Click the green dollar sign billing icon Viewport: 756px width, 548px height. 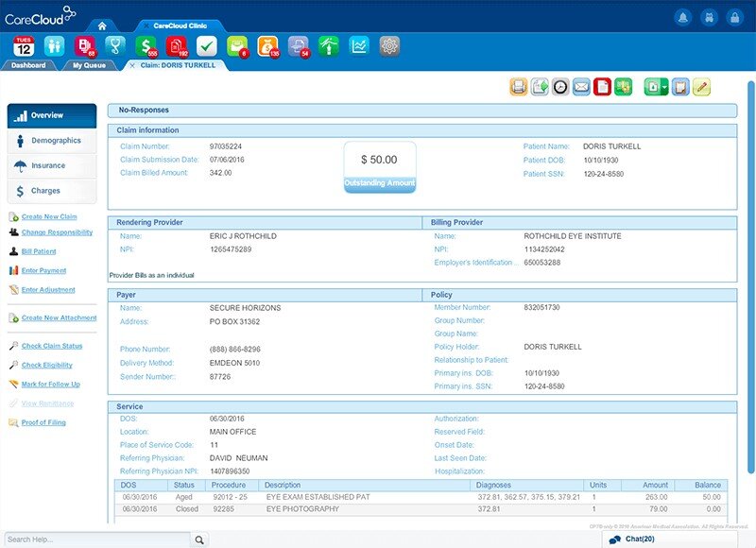click(146, 45)
